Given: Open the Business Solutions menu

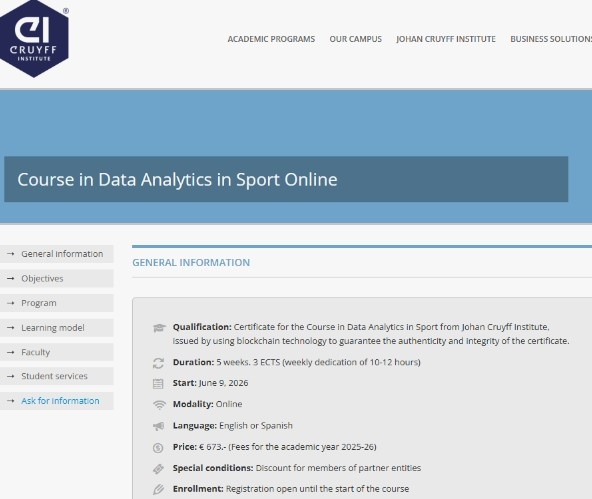Looking at the screenshot, I should 551,39.
